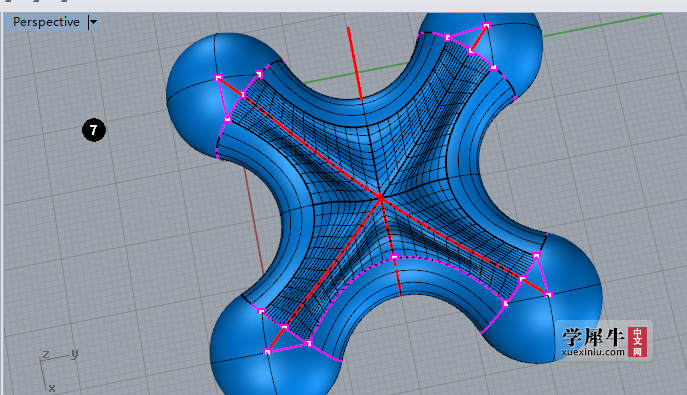Click the central point where the red curves converge
Screen dimensions: 687x395
click(x=381, y=199)
